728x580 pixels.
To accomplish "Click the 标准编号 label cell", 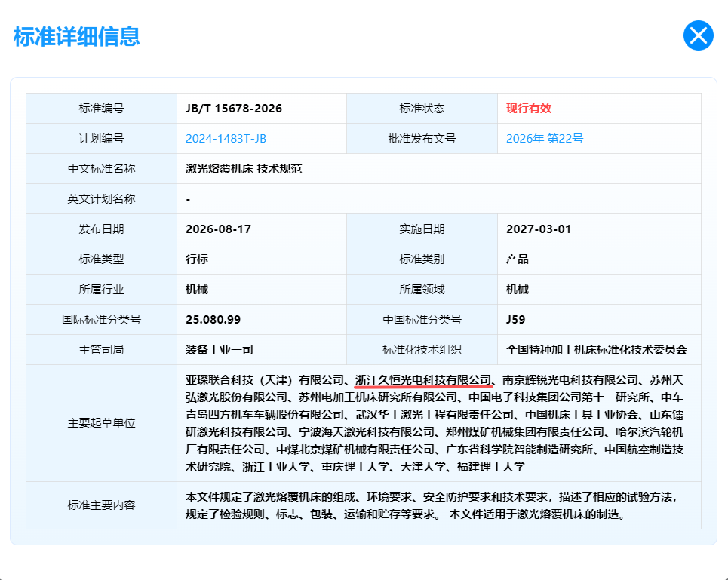I will tap(101, 109).
